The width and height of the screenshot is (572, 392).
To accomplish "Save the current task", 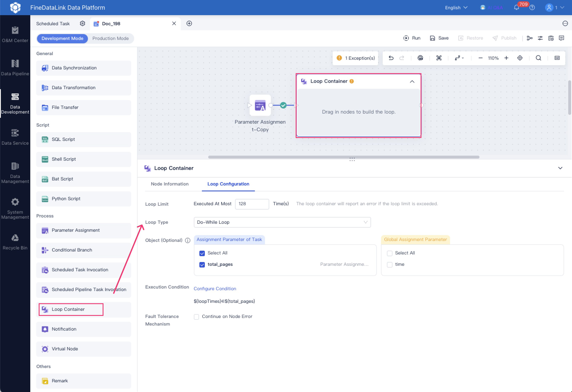I will click(439, 38).
